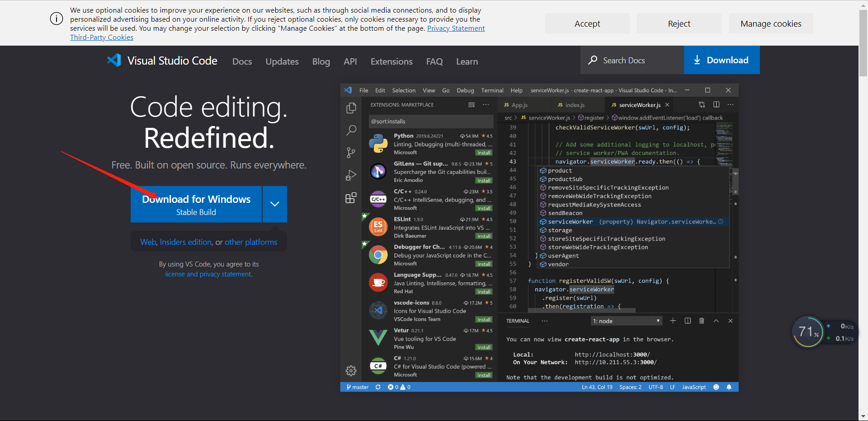
Task: Open the Privacy Statement link
Action: [x=456, y=28]
